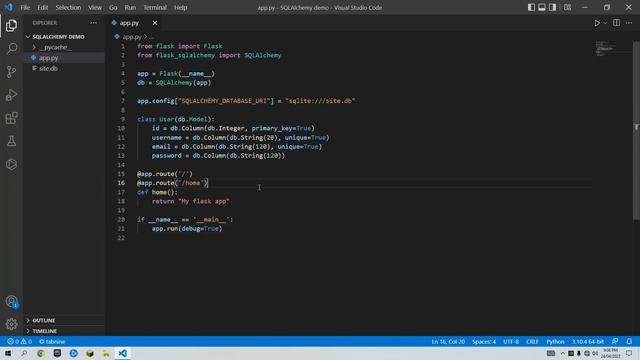Open the Source Control view
The height and width of the screenshot is (360, 640).
11,72
